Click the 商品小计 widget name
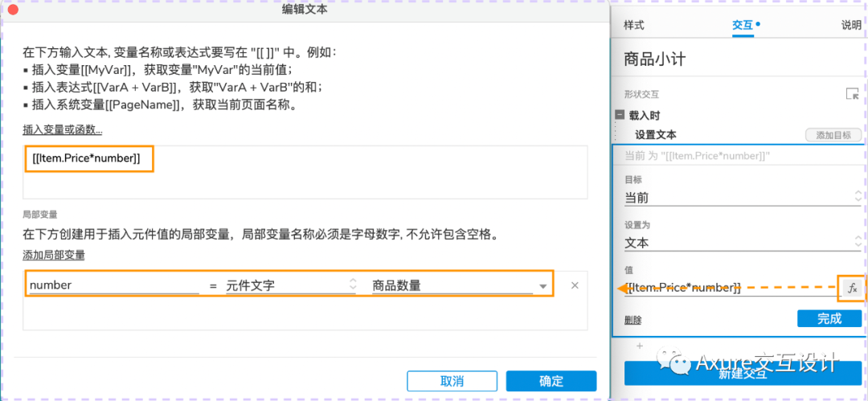 tap(655, 59)
